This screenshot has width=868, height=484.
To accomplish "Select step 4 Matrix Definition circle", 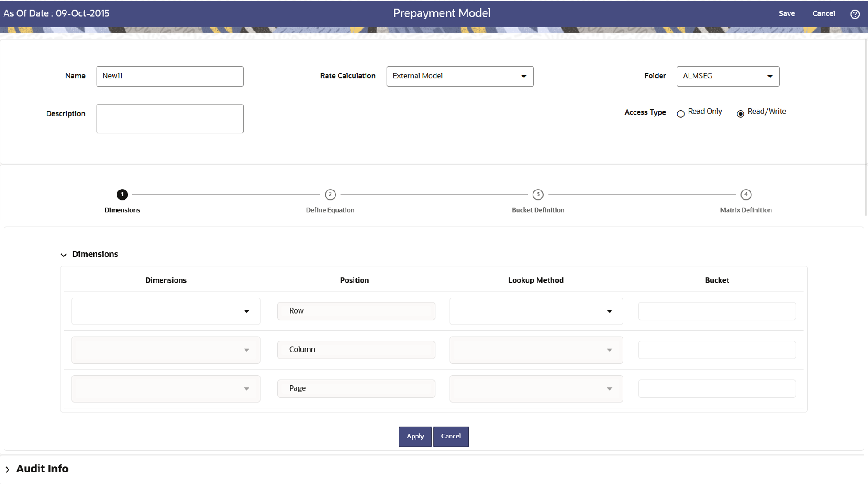I will click(x=746, y=195).
